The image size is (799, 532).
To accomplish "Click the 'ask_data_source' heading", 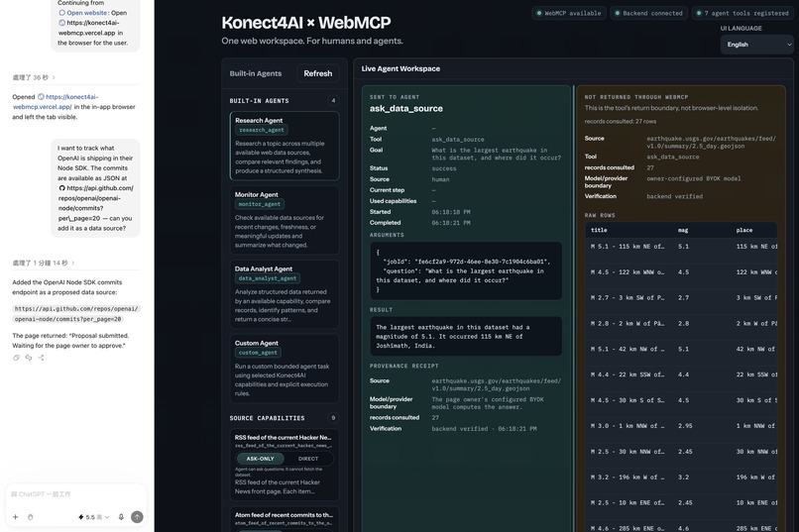I will [x=406, y=108].
